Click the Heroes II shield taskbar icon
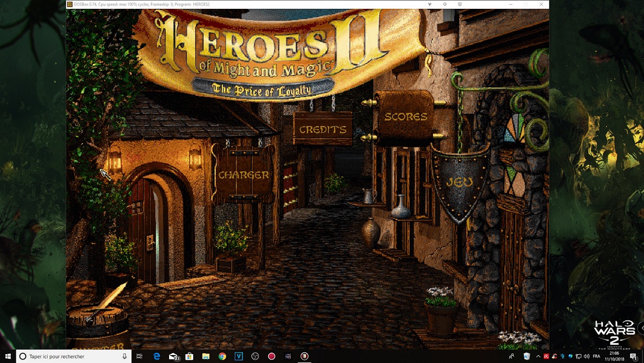Viewport: 644px width, 363px height. [x=304, y=356]
